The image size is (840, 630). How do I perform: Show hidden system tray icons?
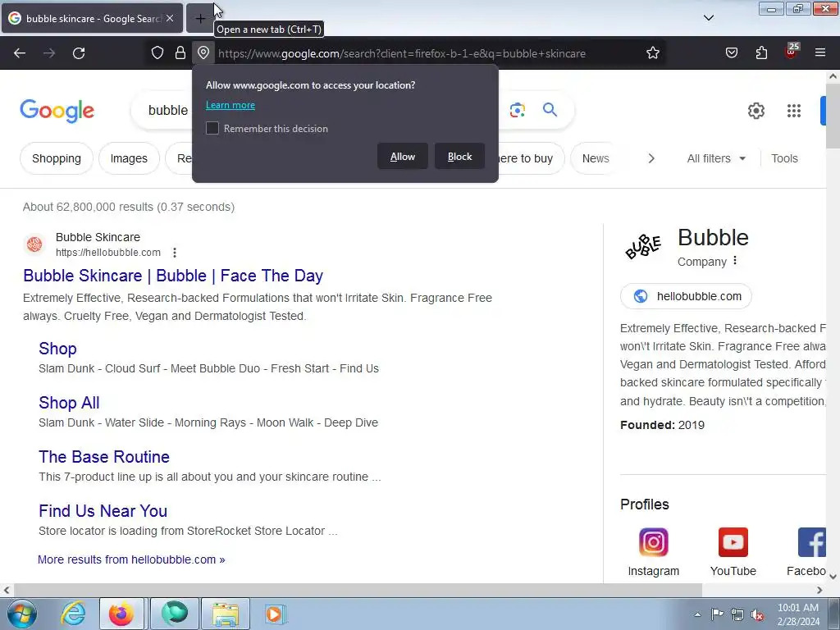[697, 614]
